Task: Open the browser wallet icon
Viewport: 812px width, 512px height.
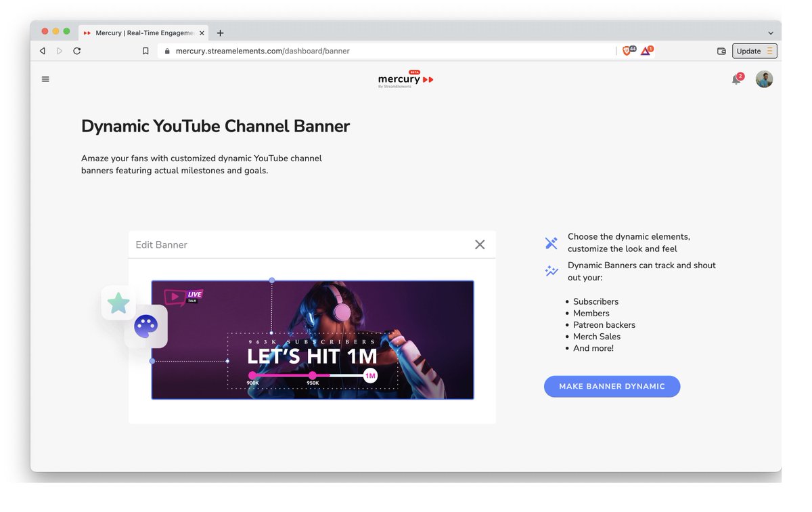Action: 721,51
